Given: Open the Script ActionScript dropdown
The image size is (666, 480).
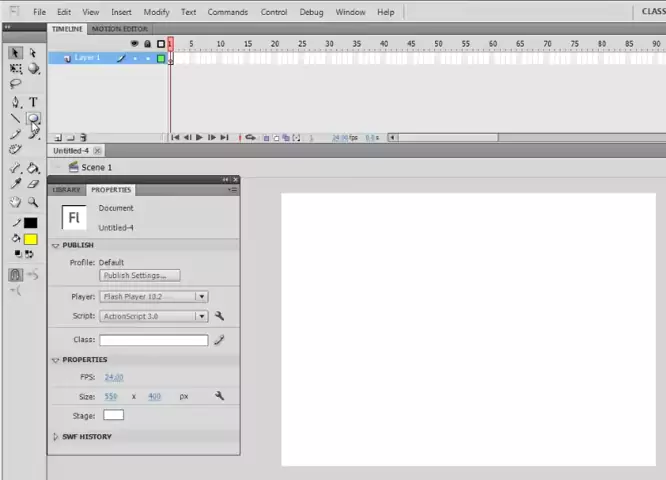Looking at the screenshot, I should click(201, 316).
